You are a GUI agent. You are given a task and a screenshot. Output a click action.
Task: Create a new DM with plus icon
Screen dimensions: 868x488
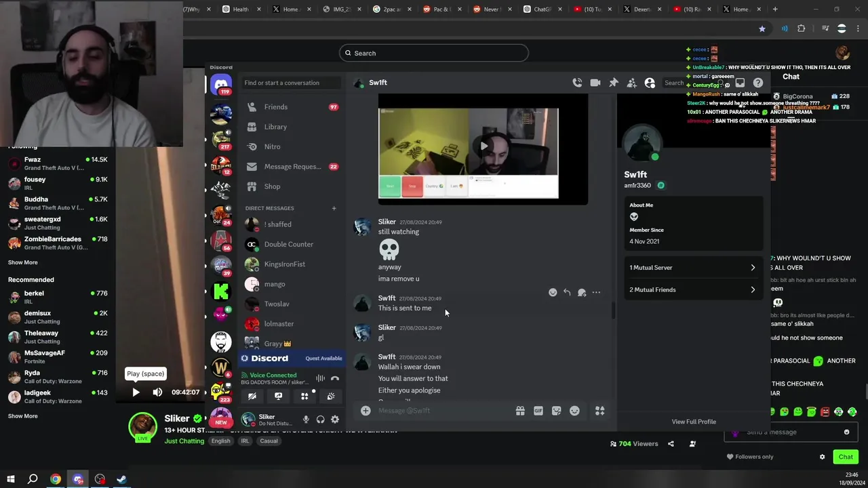tap(334, 208)
